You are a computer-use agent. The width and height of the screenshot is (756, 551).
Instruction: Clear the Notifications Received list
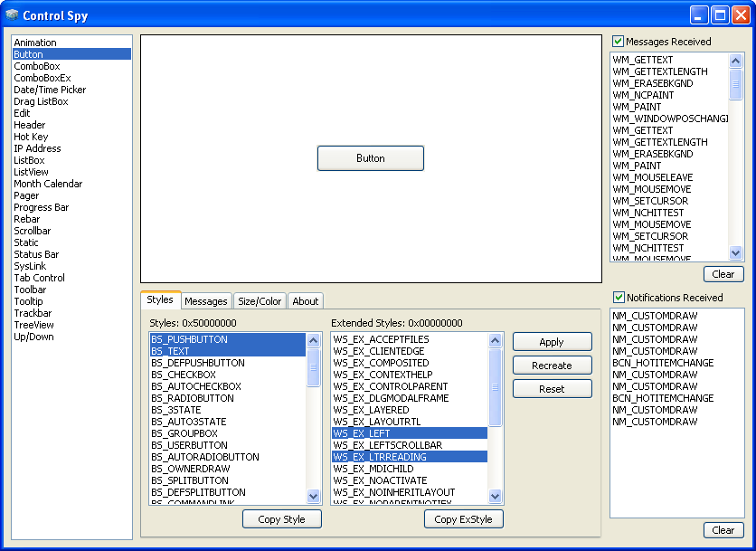point(723,530)
